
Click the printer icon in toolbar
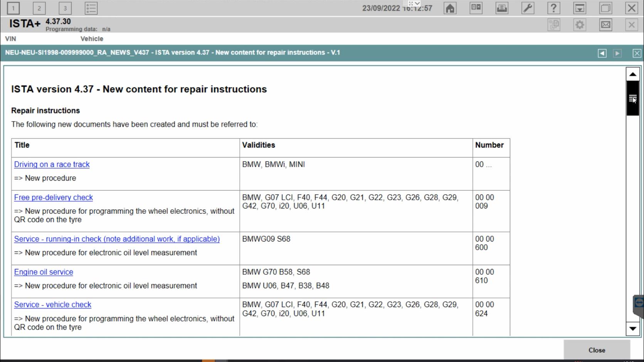pos(502,8)
